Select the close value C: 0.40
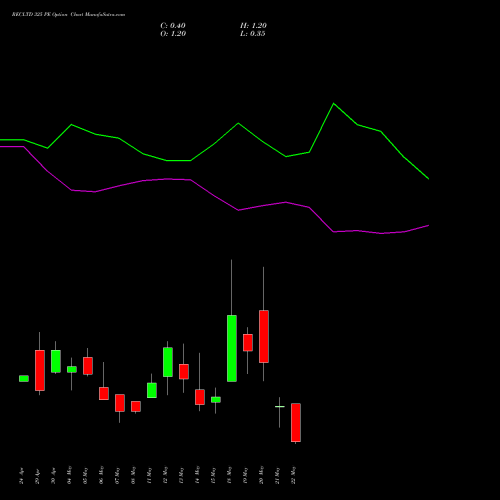This screenshot has width=500, height=500. [x=173, y=26]
